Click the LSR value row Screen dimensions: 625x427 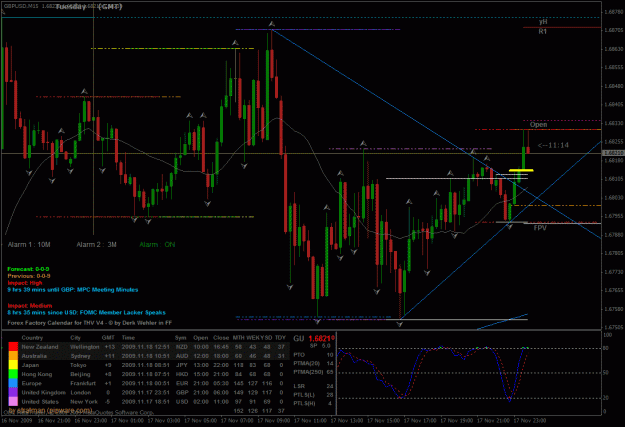click(314, 386)
